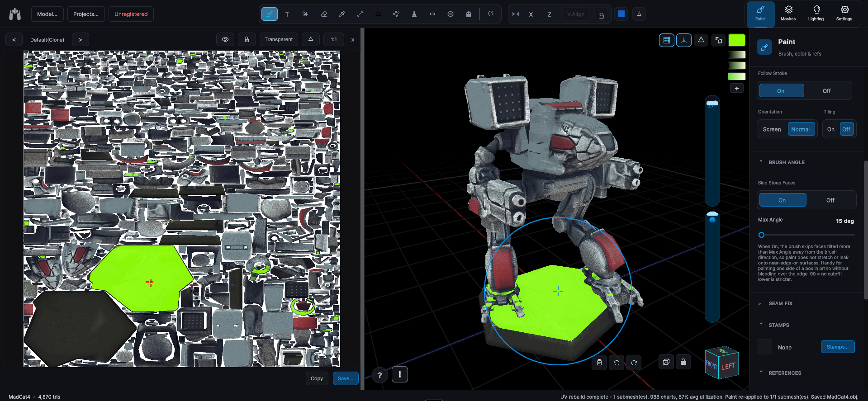The height and width of the screenshot is (401, 868).
Task: Click the Save... button
Action: click(x=346, y=378)
